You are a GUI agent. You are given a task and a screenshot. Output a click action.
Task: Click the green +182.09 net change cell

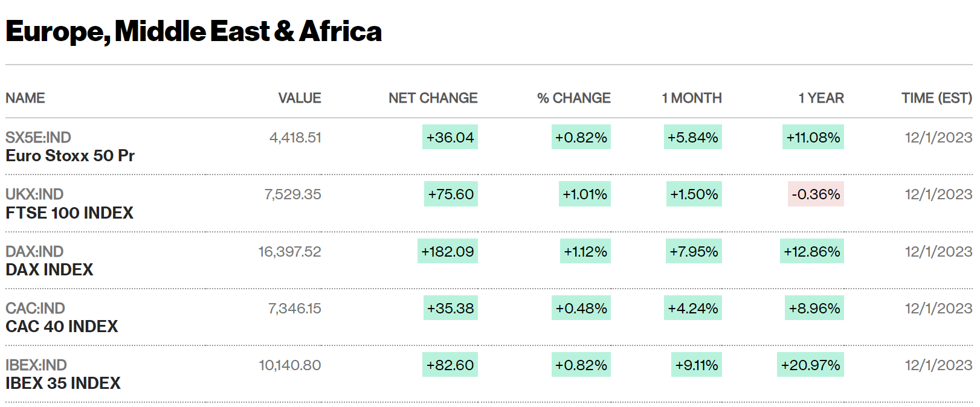tap(448, 251)
